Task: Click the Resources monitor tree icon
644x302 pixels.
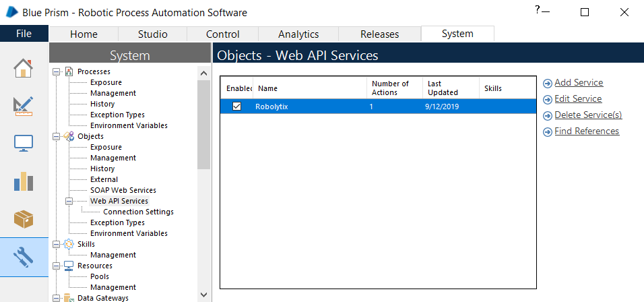Action: (69, 266)
